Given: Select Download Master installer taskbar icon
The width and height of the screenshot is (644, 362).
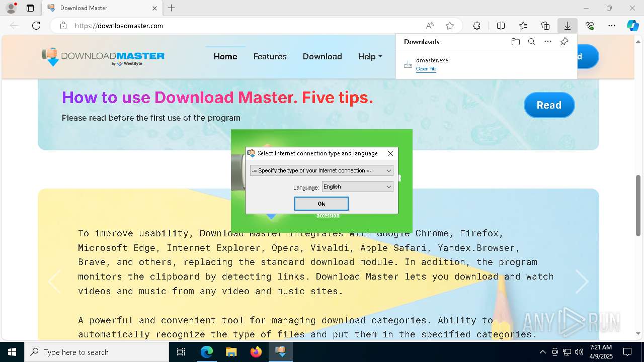Looking at the screenshot, I should [280, 352].
